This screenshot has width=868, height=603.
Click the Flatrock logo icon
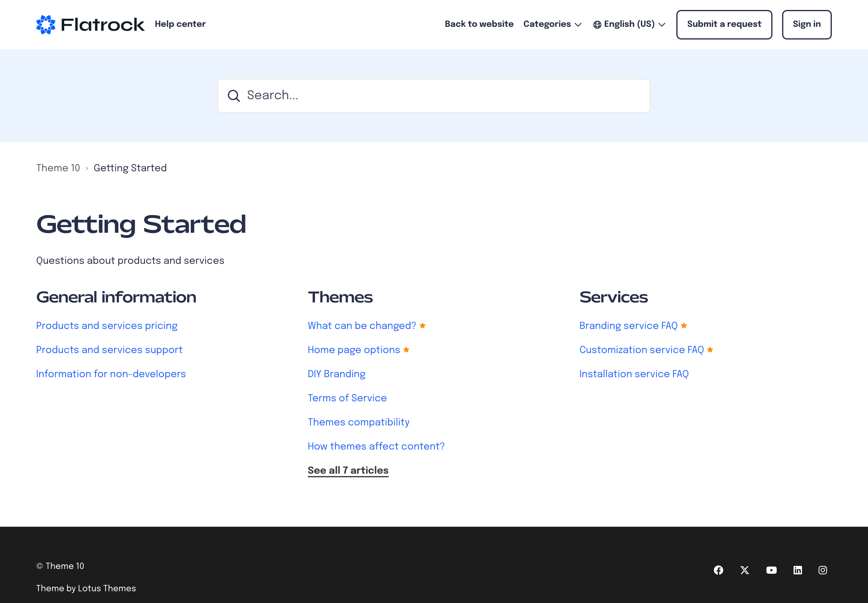pos(46,24)
